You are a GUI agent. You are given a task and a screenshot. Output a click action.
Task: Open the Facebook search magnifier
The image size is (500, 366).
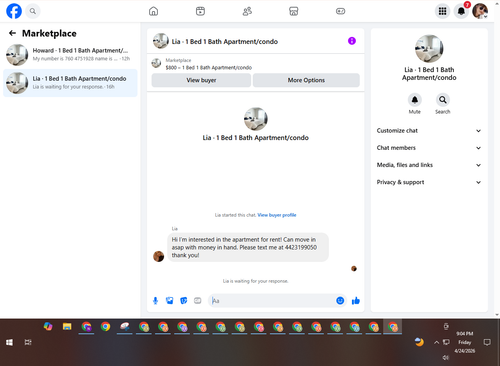coord(33,11)
